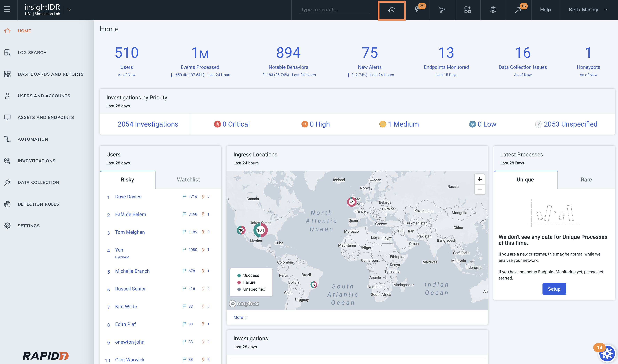Click the Setup button
The height and width of the screenshot is (364, 618).
point(554,289)
